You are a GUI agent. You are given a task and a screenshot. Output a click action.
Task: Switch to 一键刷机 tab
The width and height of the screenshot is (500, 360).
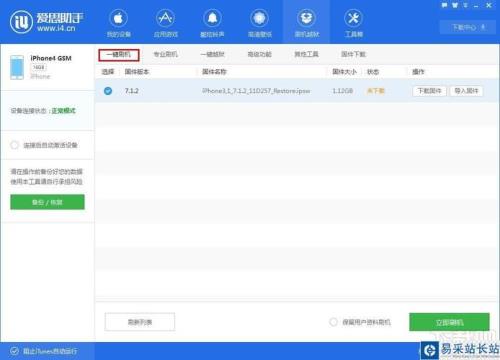point(119,55)
